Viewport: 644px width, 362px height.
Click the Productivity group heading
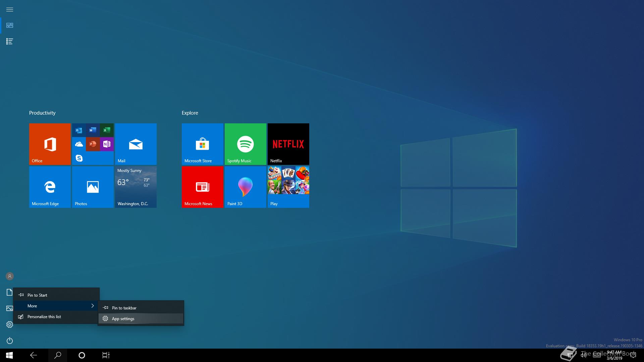click(42, 113)
